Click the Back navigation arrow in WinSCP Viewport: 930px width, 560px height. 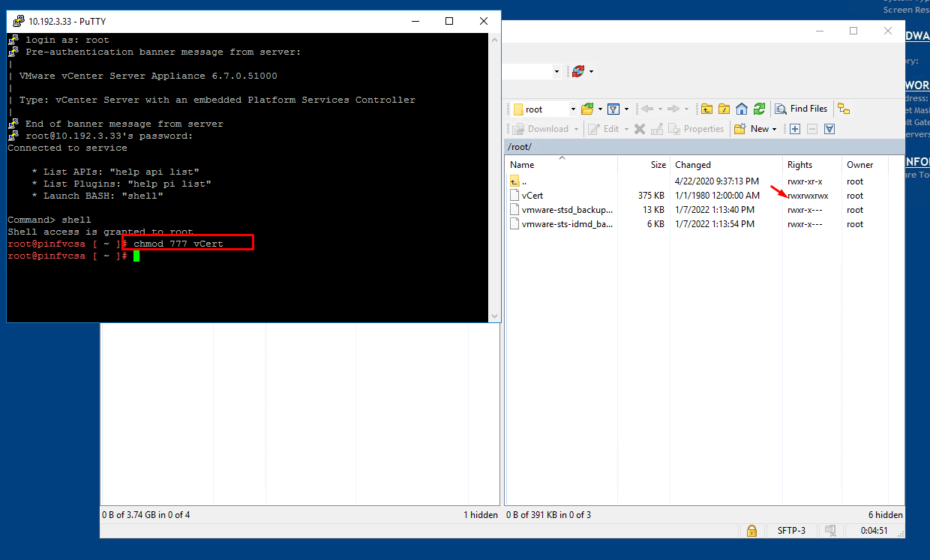[646, 109]
